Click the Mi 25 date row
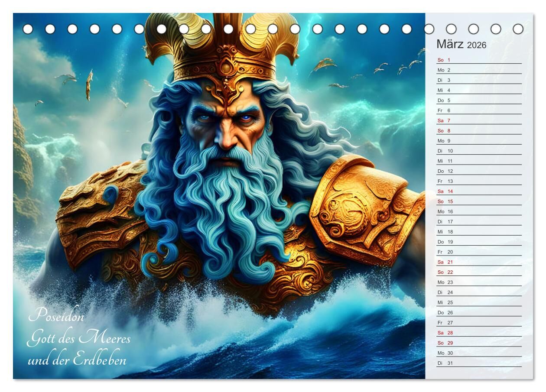Image resolution: width=546 pixels, height=392 pixels. pyautogui.click(x=478, y=303)
